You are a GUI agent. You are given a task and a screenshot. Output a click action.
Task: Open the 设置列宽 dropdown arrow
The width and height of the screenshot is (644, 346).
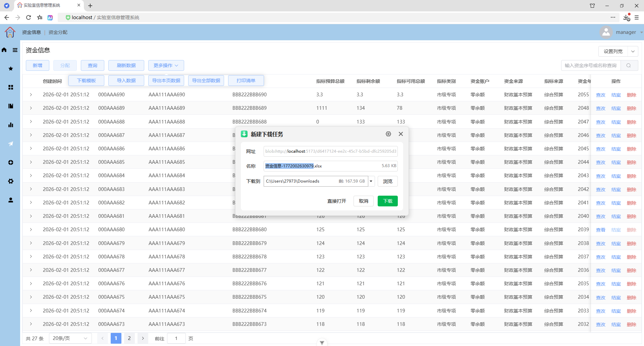633,51
